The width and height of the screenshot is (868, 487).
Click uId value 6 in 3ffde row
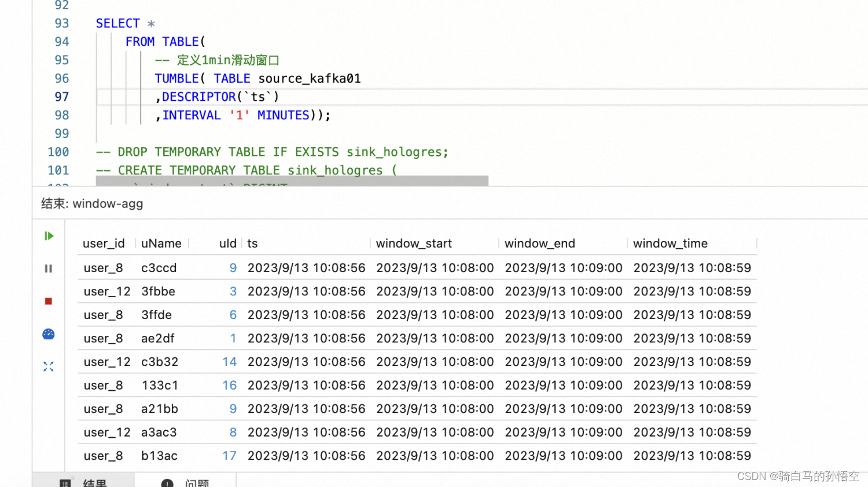233,315
